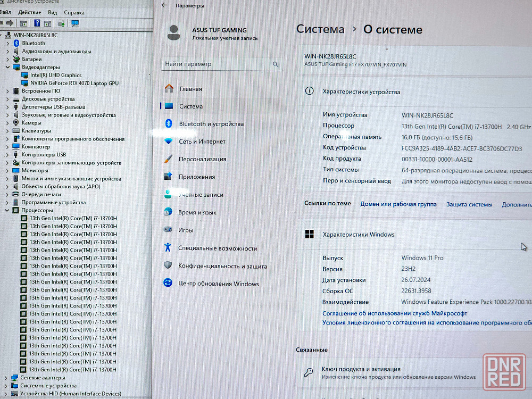Select Intel(R) UHD Graphics adapter
This screenshot has height=399, width=532.
tap(56, 75)
